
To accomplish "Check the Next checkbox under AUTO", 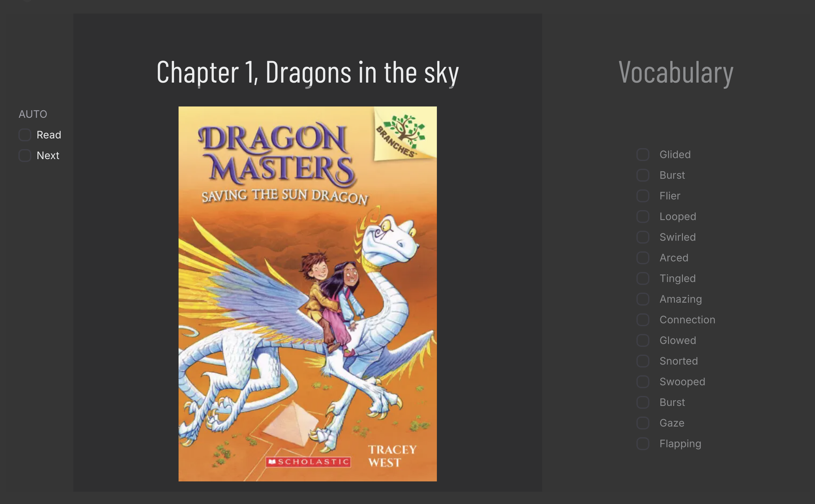I will pyautogui.click(x=25, y=156).
